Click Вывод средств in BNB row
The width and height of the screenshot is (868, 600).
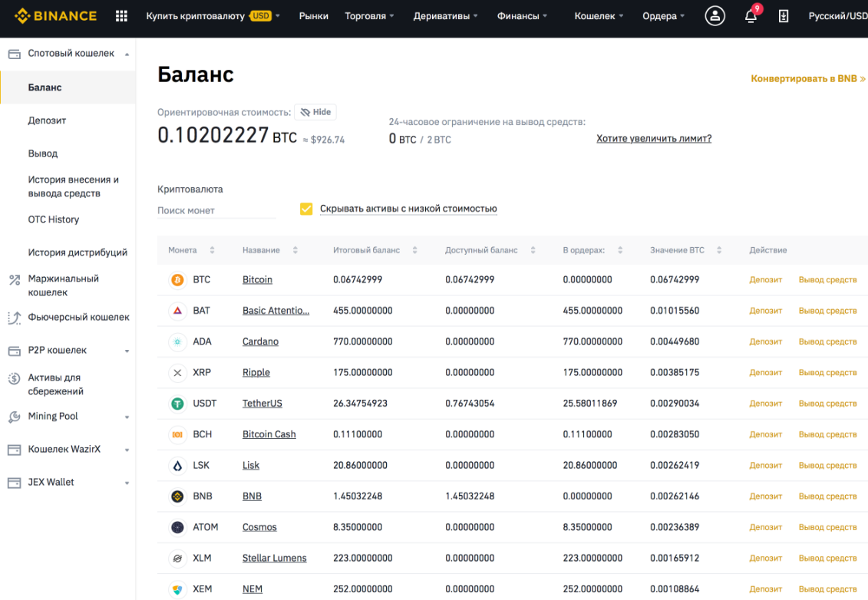827,496
